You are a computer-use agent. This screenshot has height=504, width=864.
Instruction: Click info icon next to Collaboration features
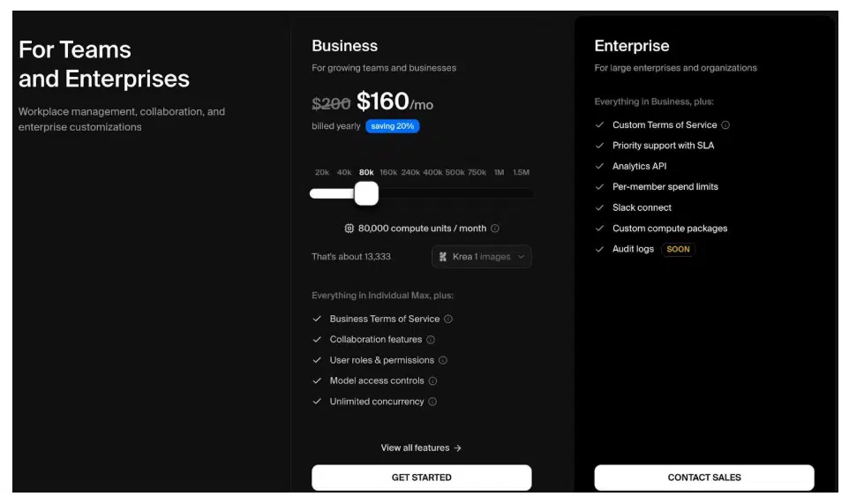431,340
